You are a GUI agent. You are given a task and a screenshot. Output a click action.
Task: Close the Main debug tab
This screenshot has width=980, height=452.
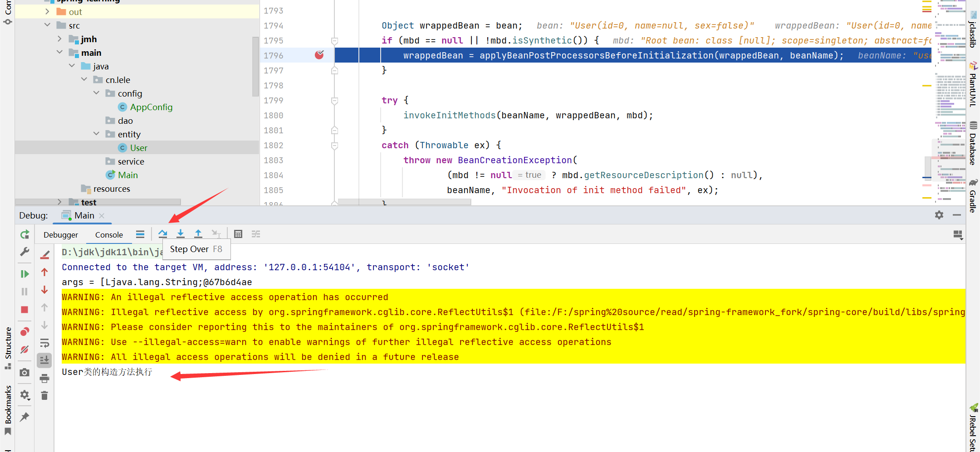coord(102,216)
